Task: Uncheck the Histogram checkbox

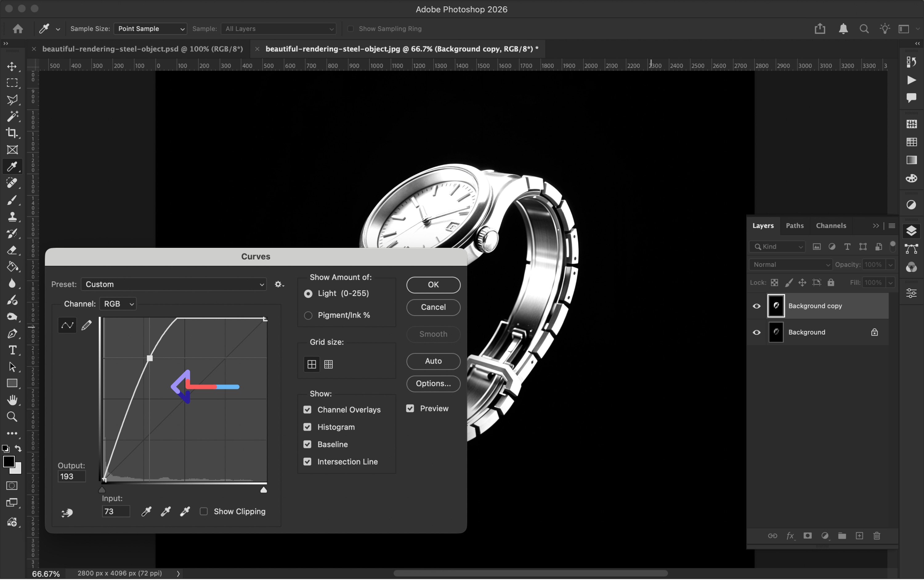Action: [x=307, y=427]
